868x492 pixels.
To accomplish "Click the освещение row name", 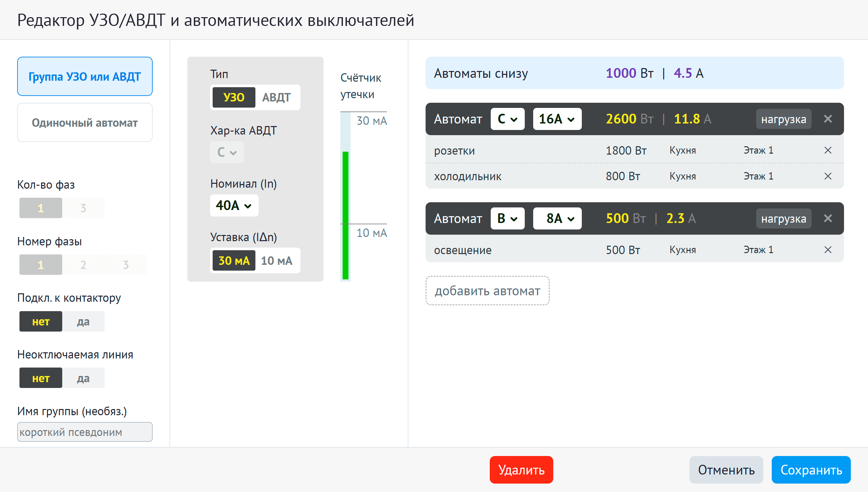I will (x=463, y=250).
